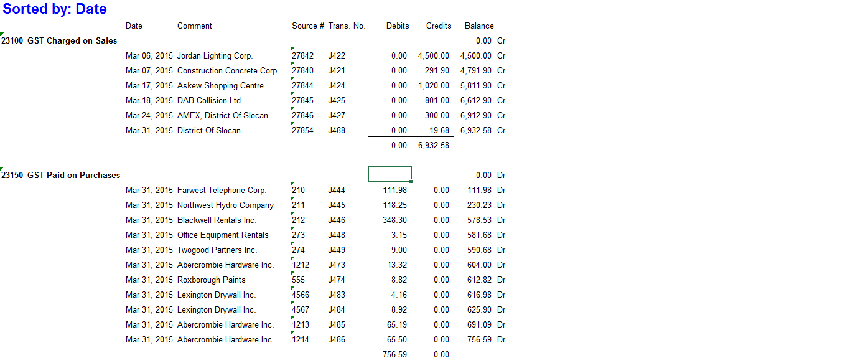Select the 6,932.58 total credits cell
Screen dimensions: 868x363
pos(434,145)
